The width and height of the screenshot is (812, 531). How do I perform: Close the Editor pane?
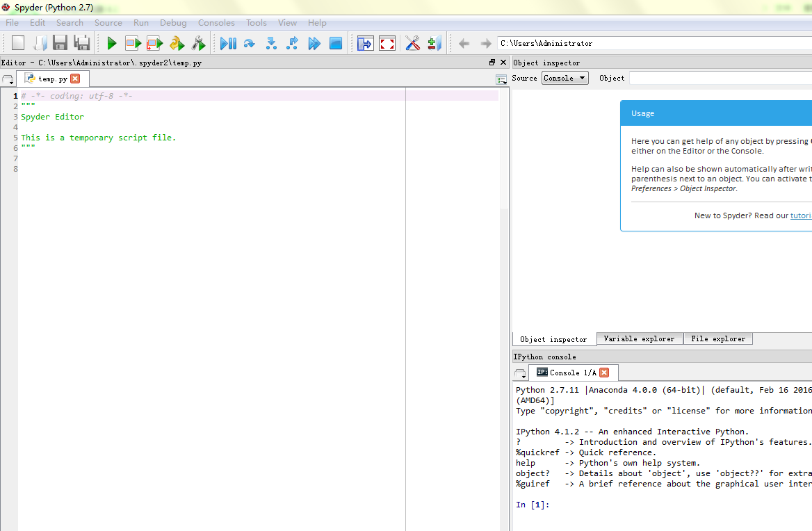[x=503, y=62]
